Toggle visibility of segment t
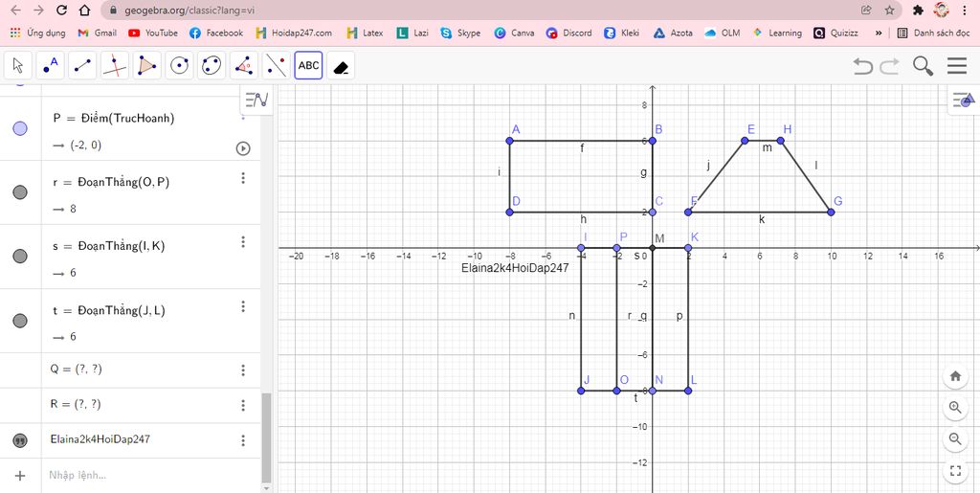This screenshot has width=980, height=493. 20,321
